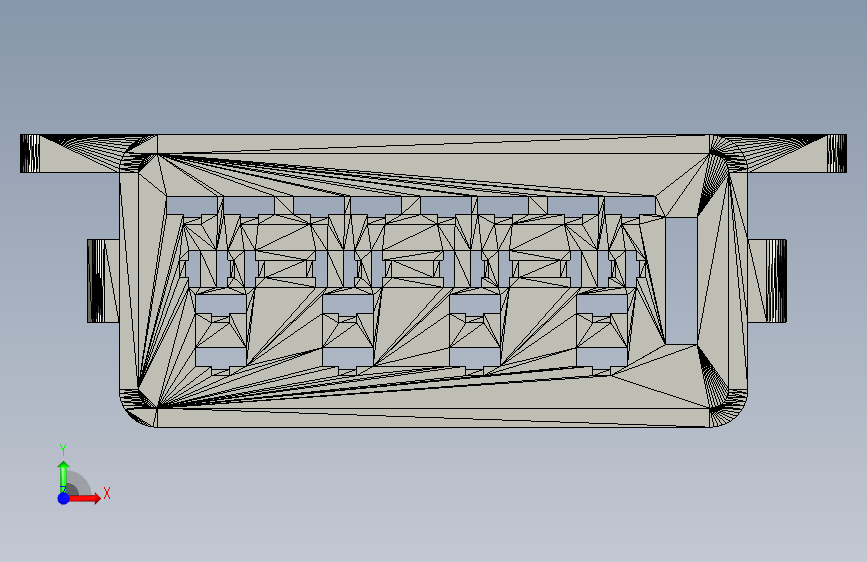Select the protruding tab on the model's left side
This screenshot has width=867, height=562.
tap(103, 281)
